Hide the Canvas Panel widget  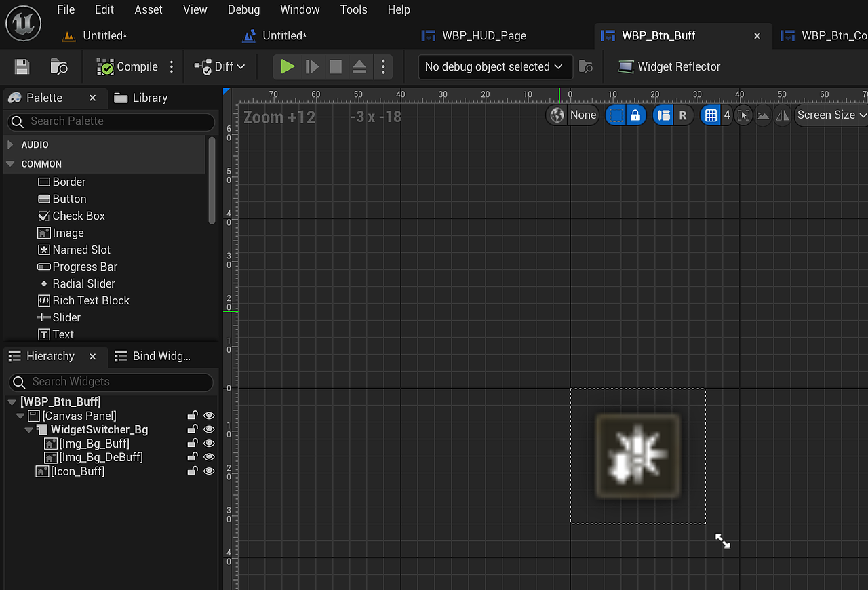pyautogui.click(x=209, y=416)
